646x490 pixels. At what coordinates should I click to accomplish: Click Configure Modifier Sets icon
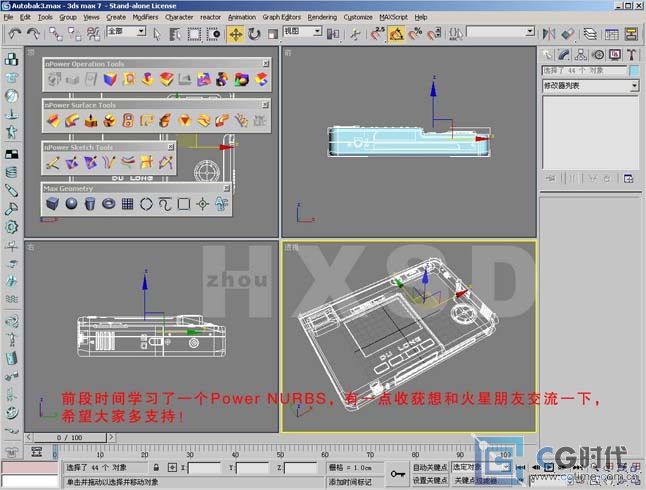[x=628, y=178]
